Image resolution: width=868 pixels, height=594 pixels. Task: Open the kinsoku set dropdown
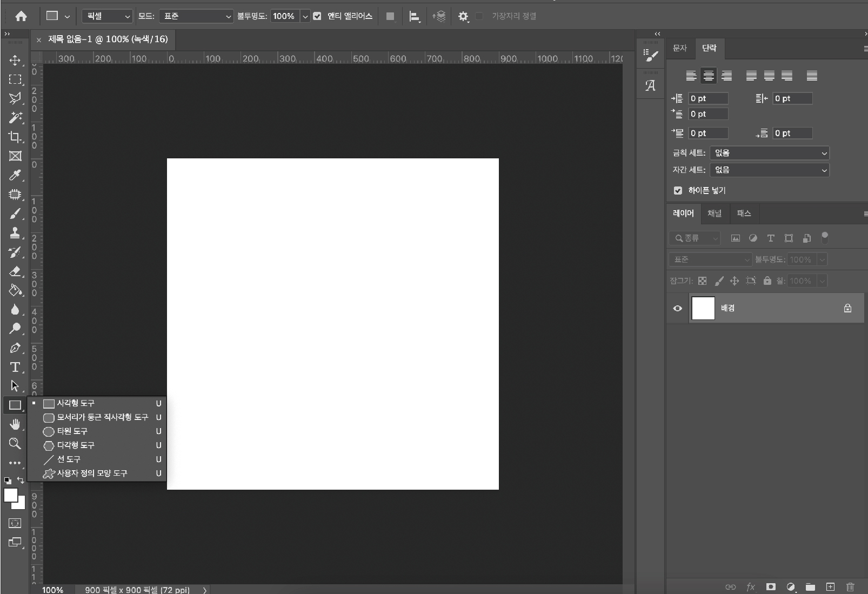click(770, 153)
